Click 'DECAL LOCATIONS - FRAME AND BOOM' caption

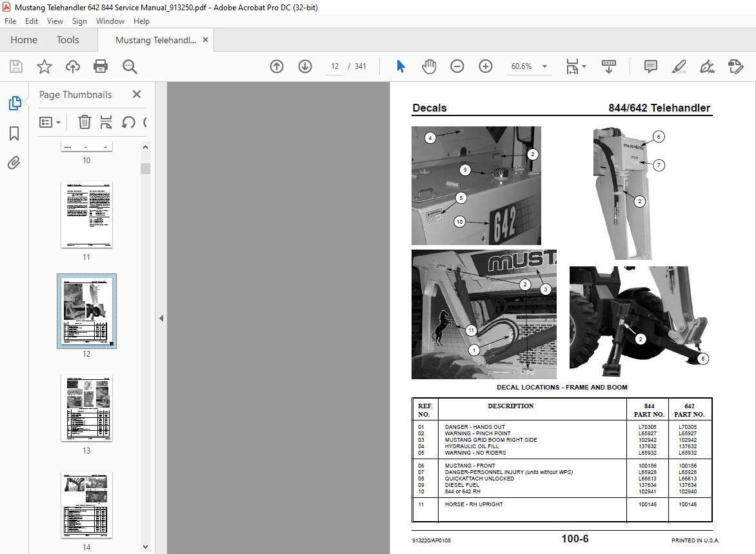(x=562, y=387)
